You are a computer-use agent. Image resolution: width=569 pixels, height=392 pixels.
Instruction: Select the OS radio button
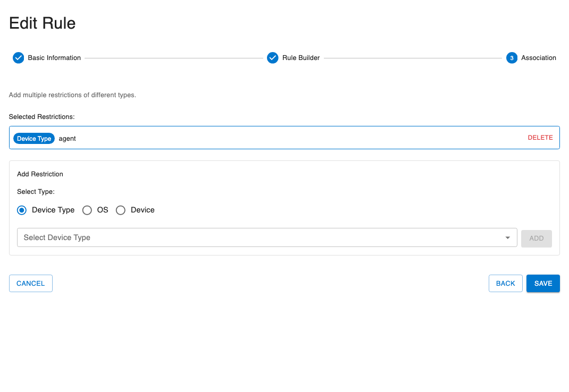(x=87, y=210)
